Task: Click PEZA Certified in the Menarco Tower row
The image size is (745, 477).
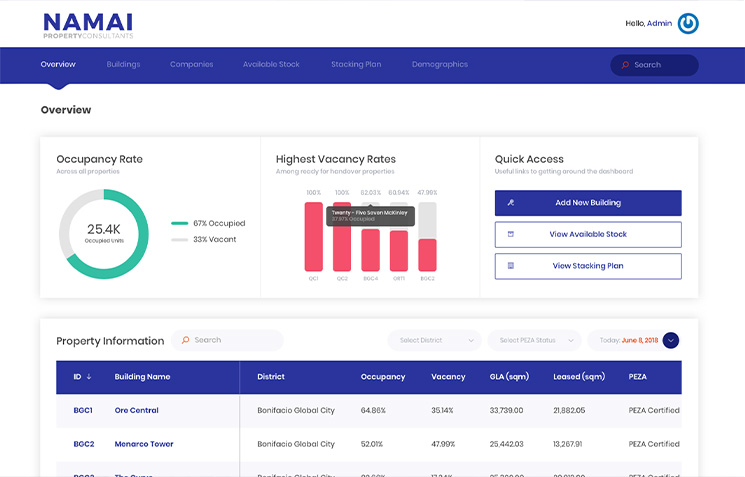Action: (x=654, y=444)
